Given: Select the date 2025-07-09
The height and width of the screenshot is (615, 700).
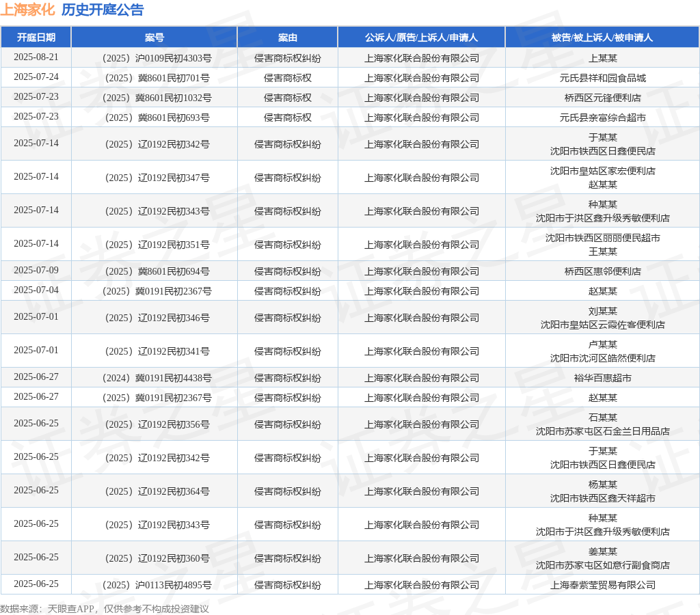Looking at the screenshot, I should 36,271.
